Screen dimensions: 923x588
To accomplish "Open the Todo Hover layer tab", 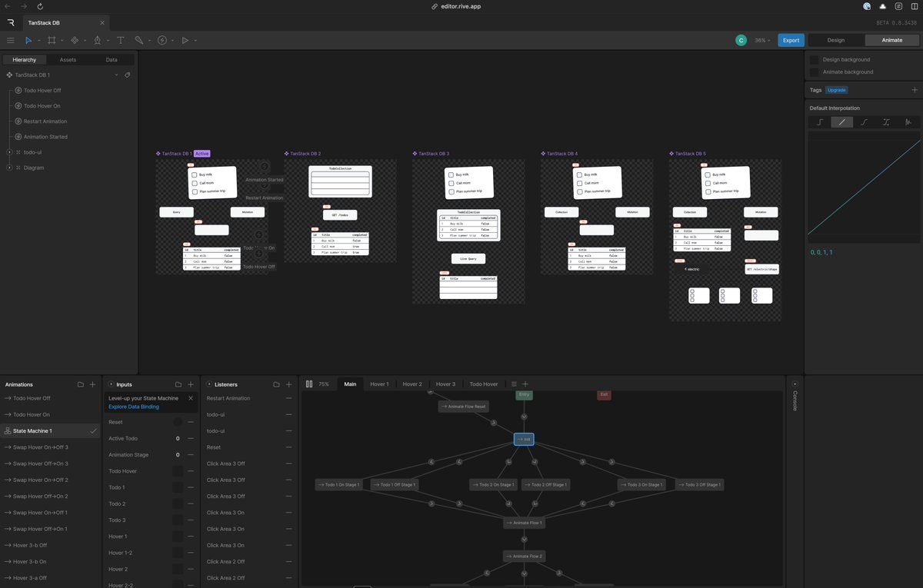I will coord(484,384).
